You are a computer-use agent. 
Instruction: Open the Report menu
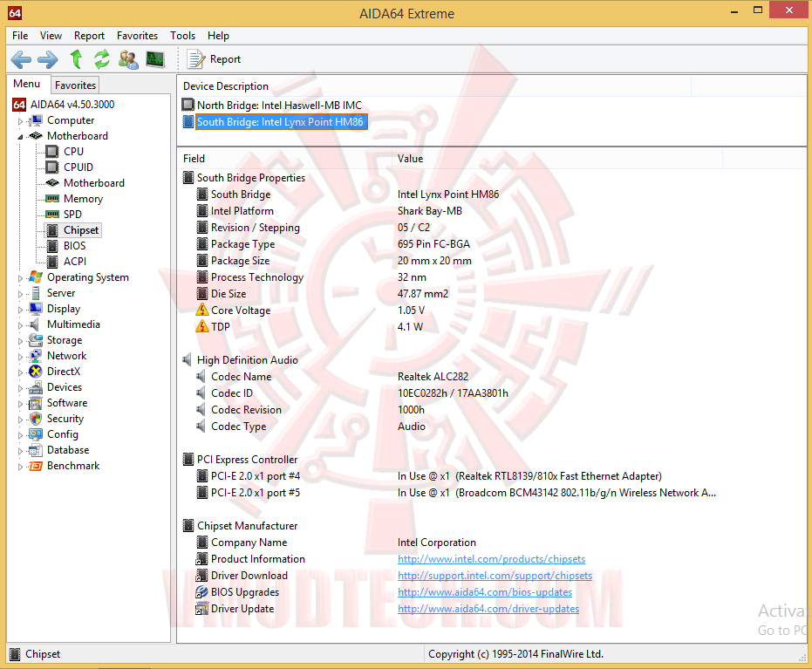(x=89, y=36)
